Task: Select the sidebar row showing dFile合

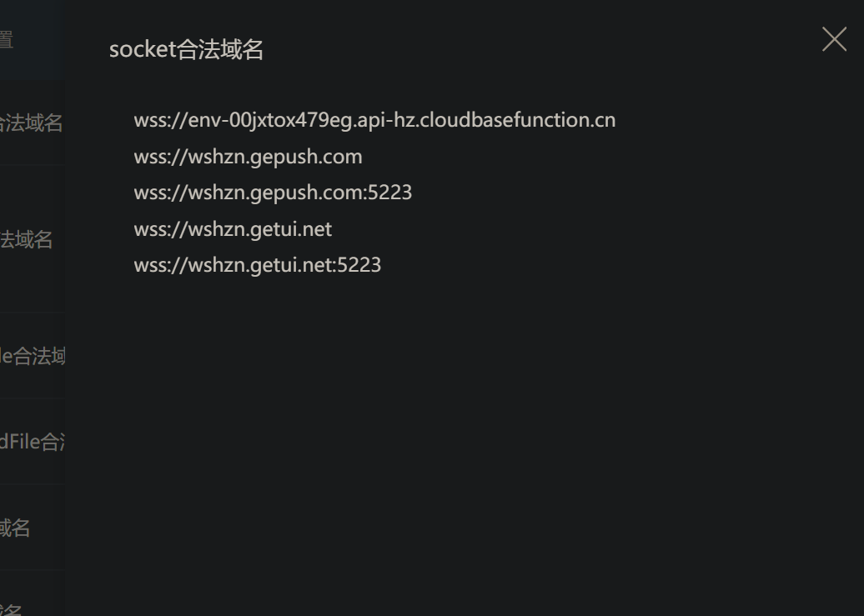Action: pos(32,441)
